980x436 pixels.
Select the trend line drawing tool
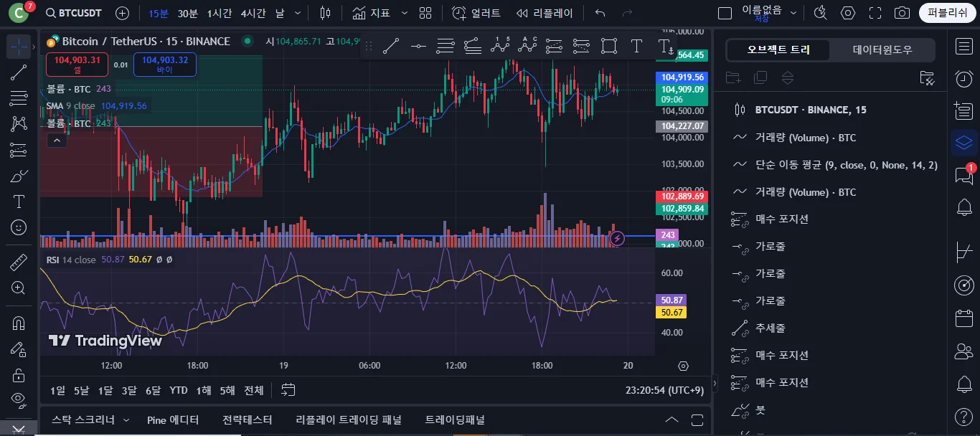(19, 72)
